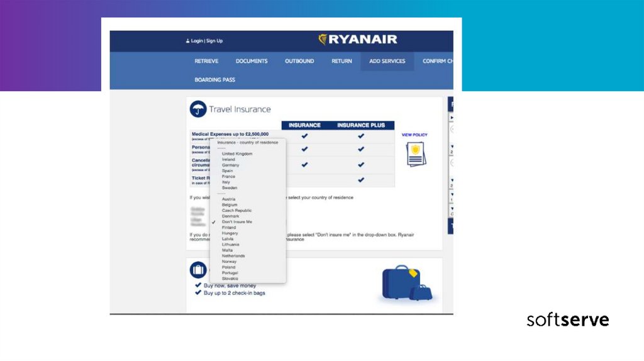Go to the Confirm step
The image size is (644, 361).
(x=438, y=61)
